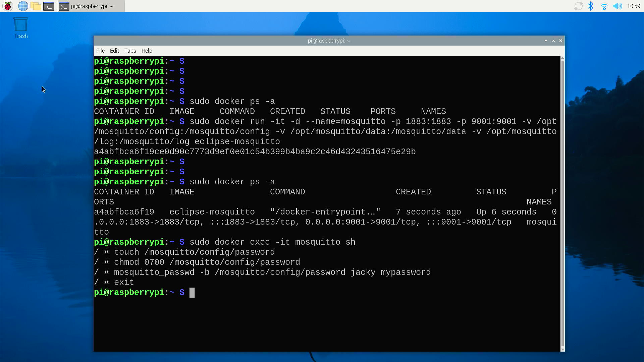Click the WiFi signal icon in tray
This screenshot has width=644, height=362.
(603, 6)
